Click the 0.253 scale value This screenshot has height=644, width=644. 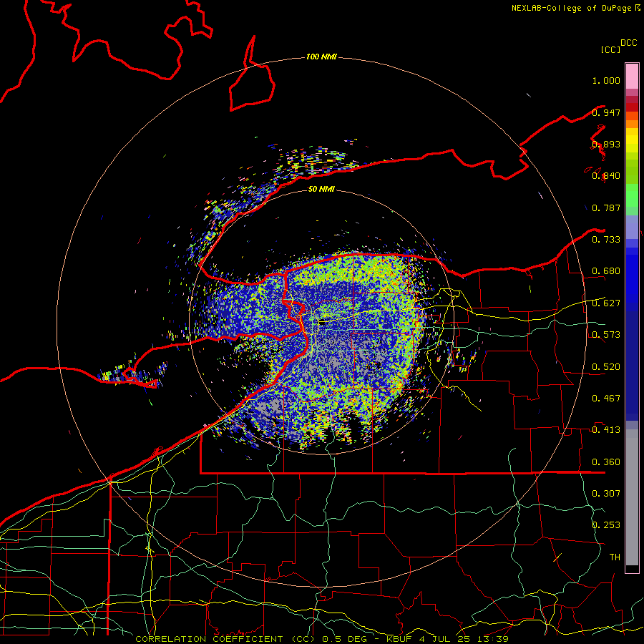[x=606, y=525]
